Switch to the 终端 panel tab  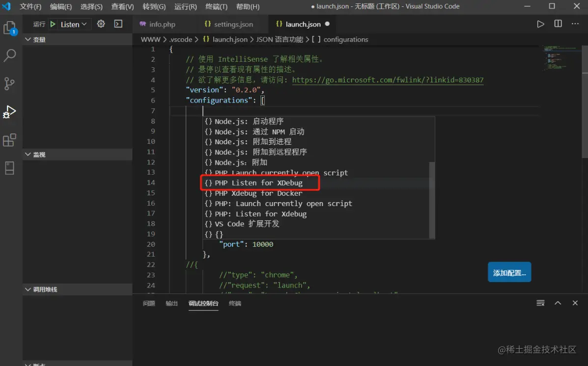pyautogui.click(x=235, y=303)
